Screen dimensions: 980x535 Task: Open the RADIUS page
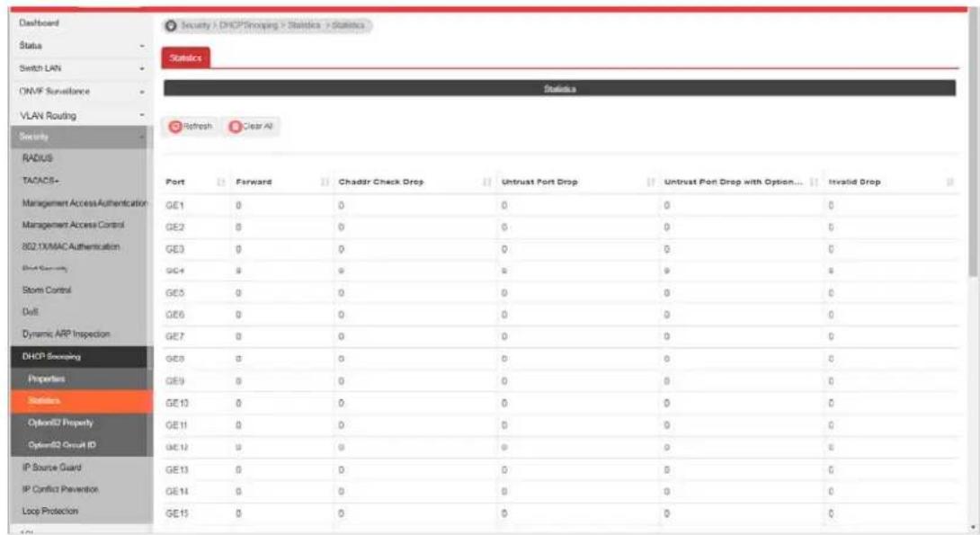pyautogui.click(x=38, y=158)
